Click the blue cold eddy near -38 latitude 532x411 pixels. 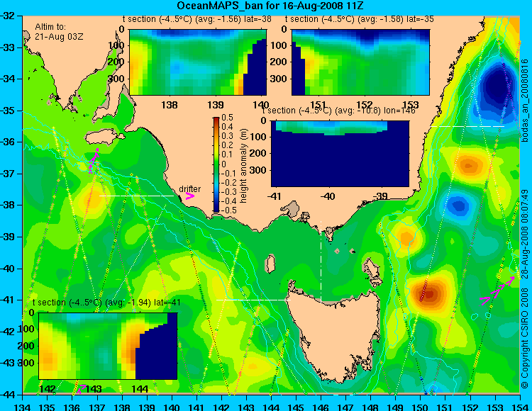458,205
